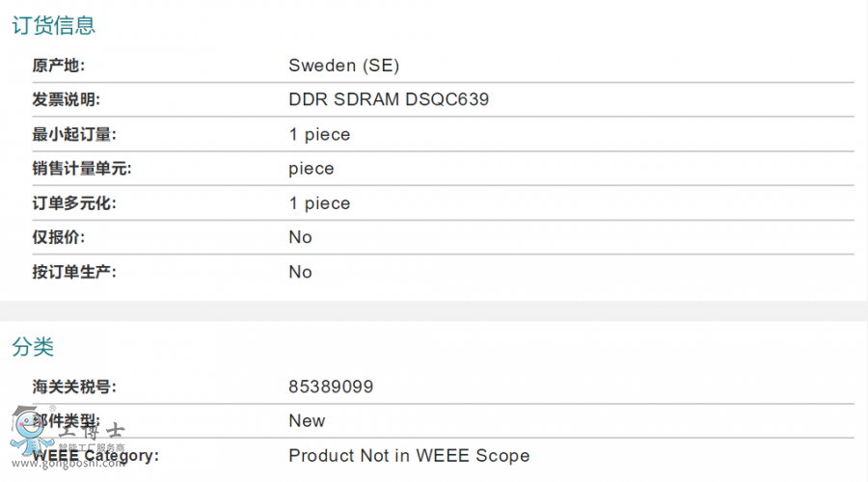Select the 原产地 label
The height and width of the screenshot is (482, 868).
point(59,66)
